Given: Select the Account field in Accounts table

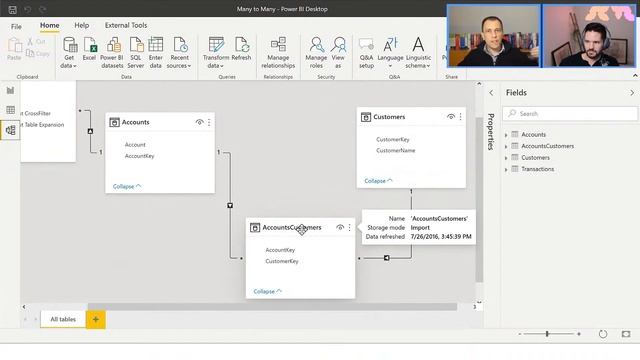Looking at the screenshot, I should (135, 144).
